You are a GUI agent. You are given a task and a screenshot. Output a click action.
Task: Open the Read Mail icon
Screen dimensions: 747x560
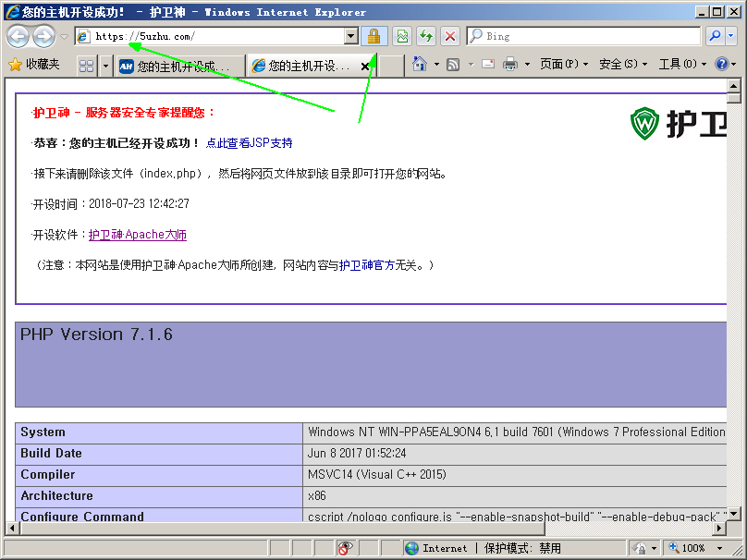point(488,64)
